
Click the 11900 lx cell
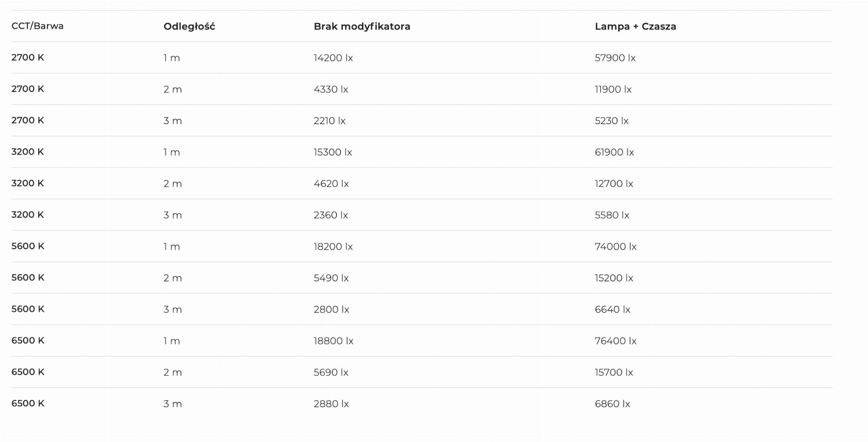point(613,89)
